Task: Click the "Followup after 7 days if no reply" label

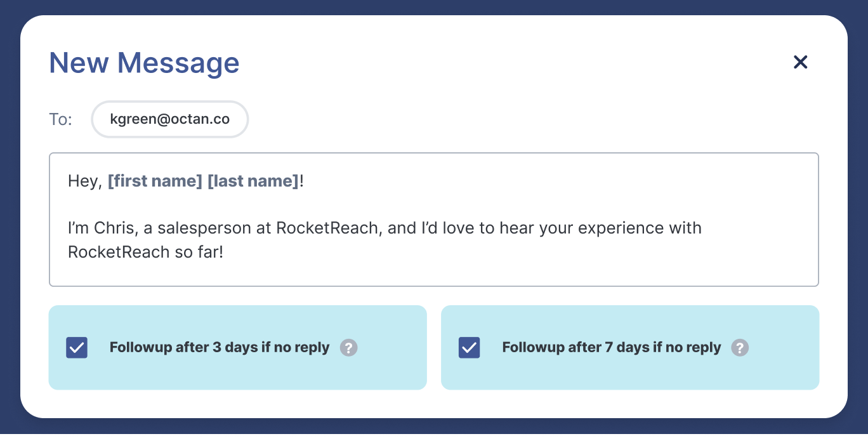Action: coord(612,348)
